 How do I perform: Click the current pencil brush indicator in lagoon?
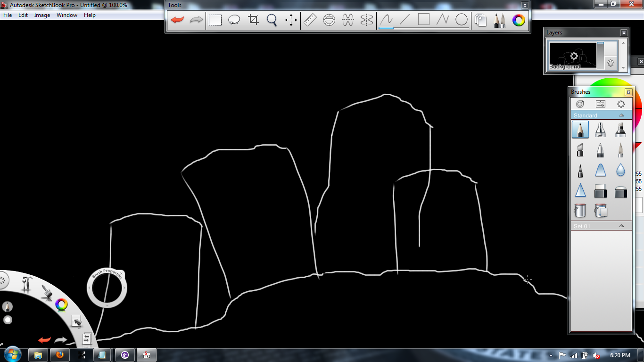(8, 307)
